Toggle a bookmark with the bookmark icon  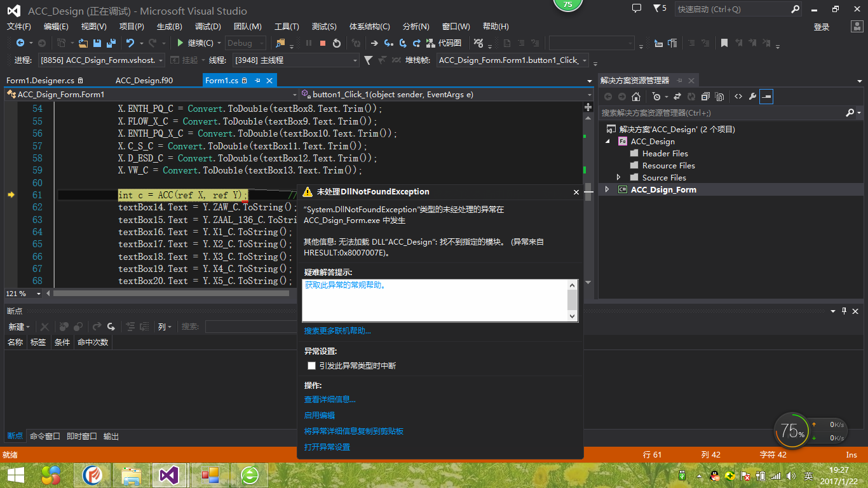coord(724,43)
